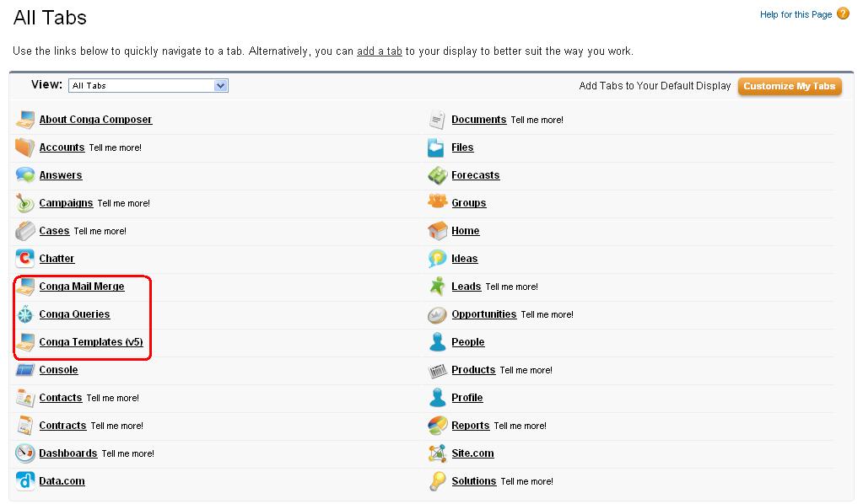Open the Reports tab
The width and height of the screenshot is (863, 504).
[x=470, y=426]
